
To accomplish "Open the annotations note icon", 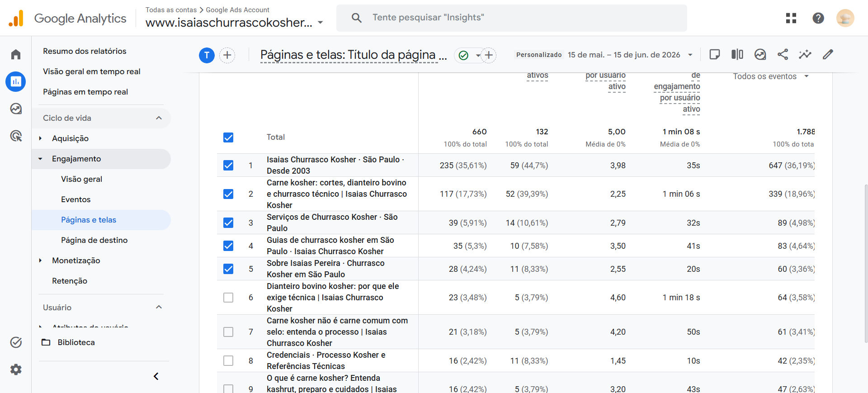I will tap(715, 55).
